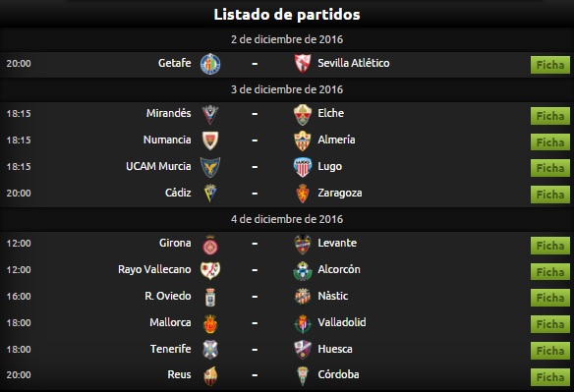Click the Sevilla Atlético crest
Image resolution: width=574 pixels, height=392 pixels.
303,64
